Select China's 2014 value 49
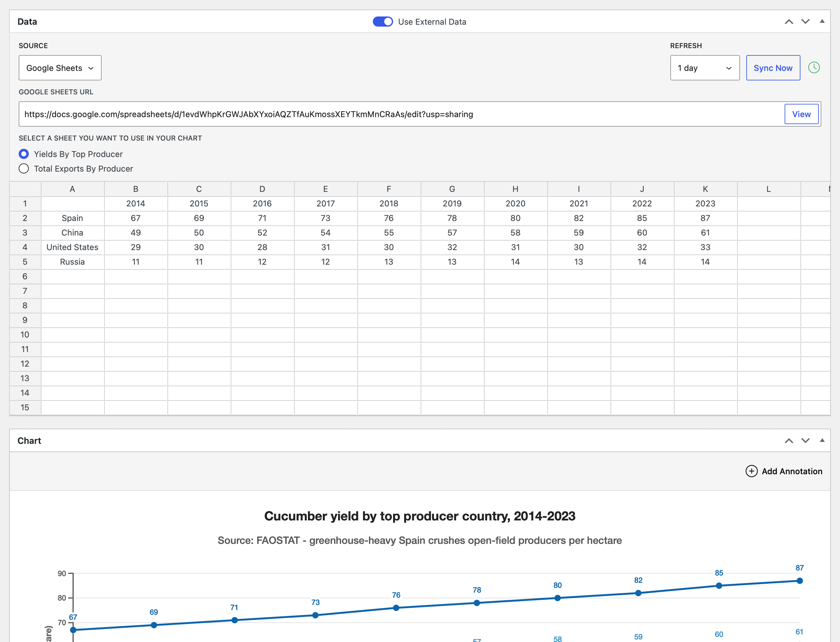The image size is (840, 642). pyautogui.click(x=135, y=233)
